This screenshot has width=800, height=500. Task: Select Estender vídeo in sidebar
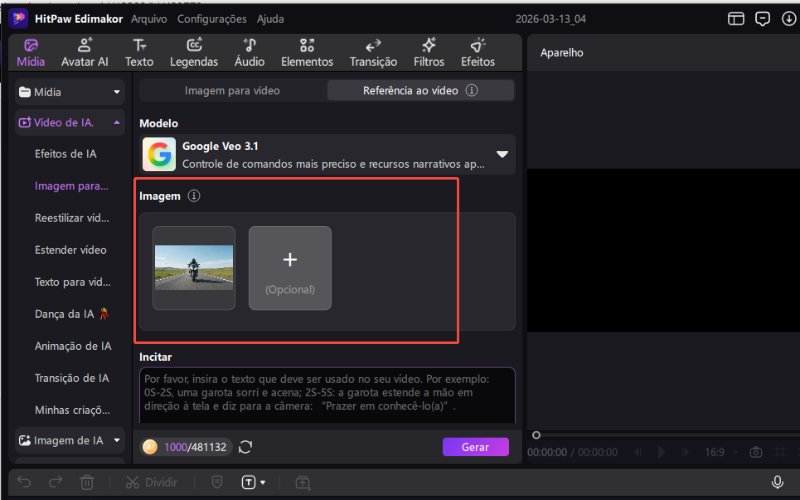click(70, 250)
